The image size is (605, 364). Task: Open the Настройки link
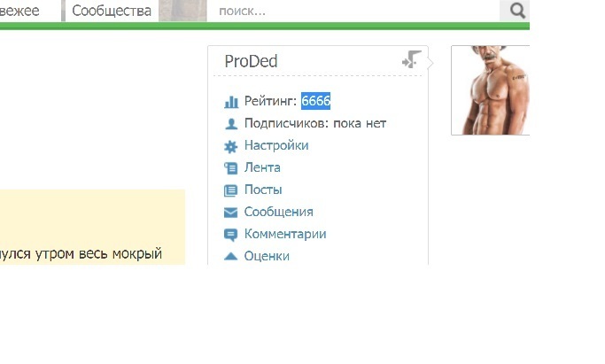276,145
